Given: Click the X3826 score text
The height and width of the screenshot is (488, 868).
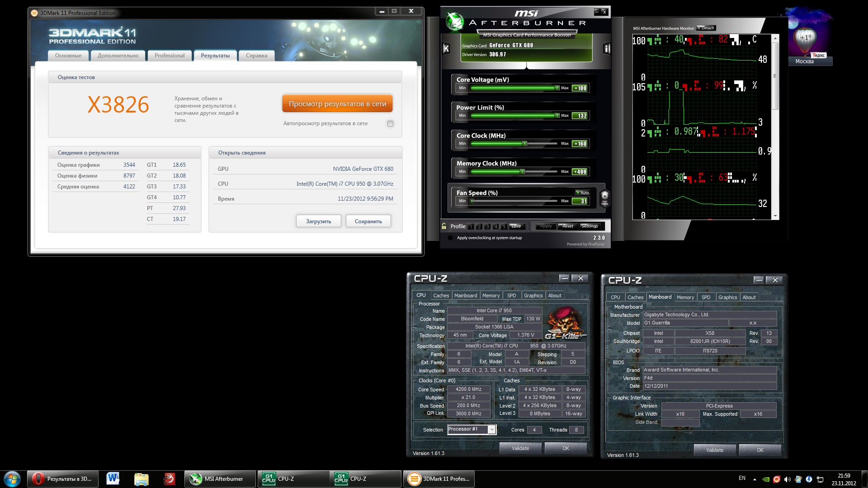Looking at the screenshot, I should 118,105.
